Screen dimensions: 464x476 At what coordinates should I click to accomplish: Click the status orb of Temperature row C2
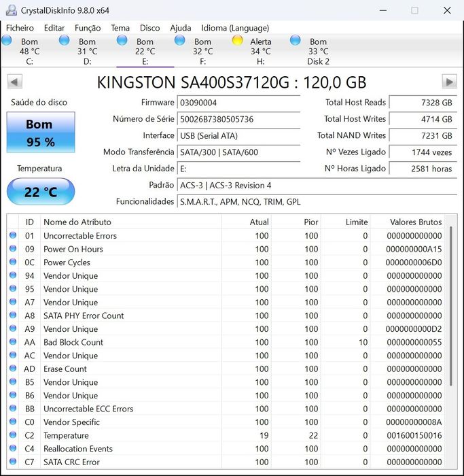pyautogui.click(x=13, y=435)
